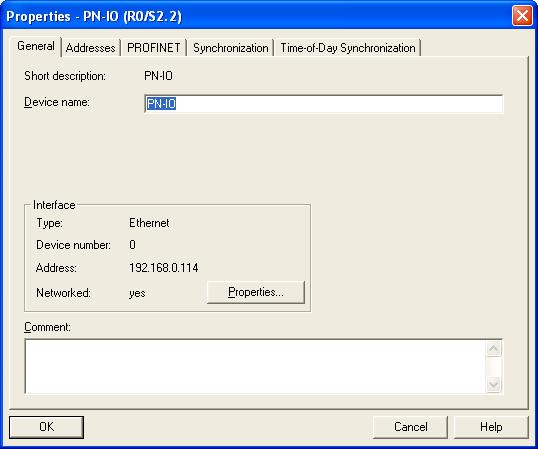Open the Addresses tab

[x=91, y=48]
